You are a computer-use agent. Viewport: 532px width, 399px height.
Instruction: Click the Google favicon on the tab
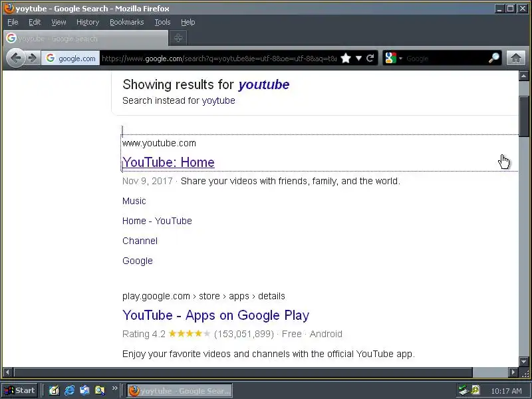11,38
